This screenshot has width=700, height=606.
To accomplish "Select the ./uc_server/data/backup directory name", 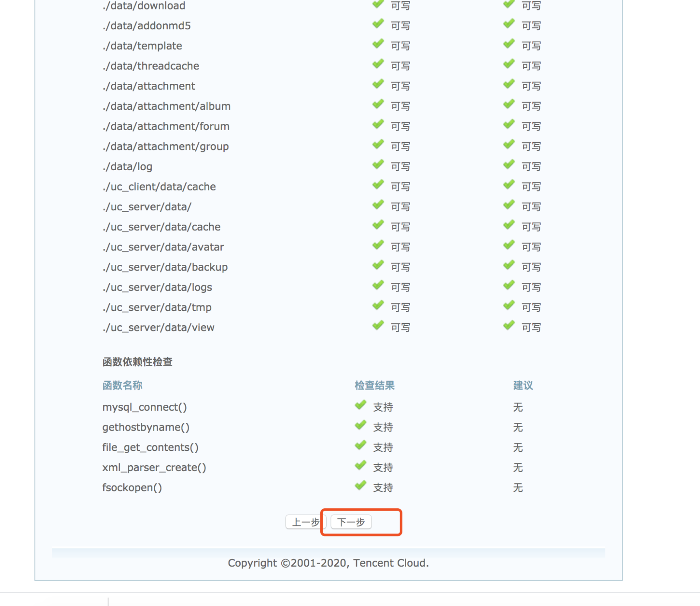I will 165,267.
